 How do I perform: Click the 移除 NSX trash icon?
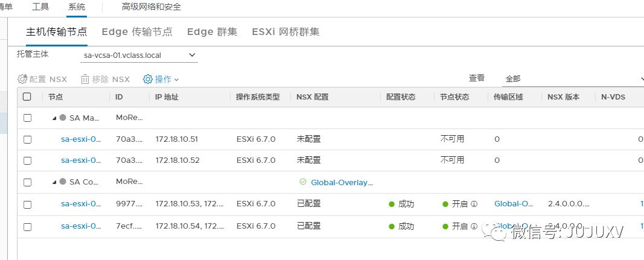[85, 79]
